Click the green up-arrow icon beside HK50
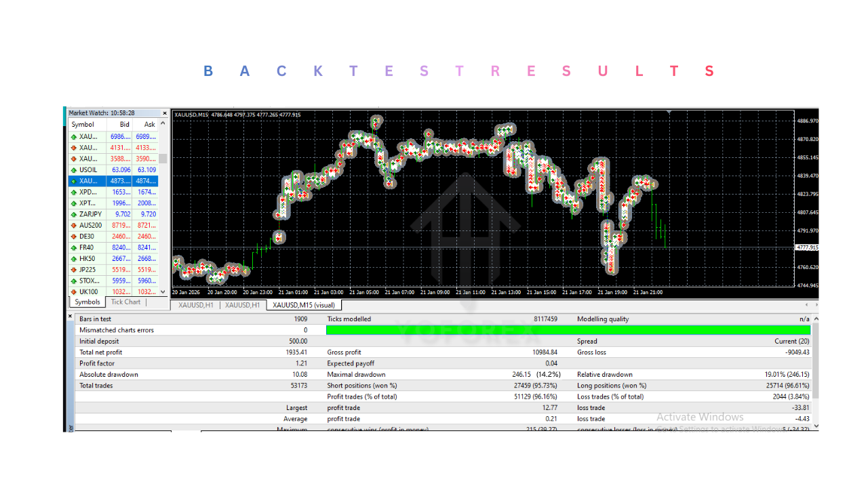The width and height of the screenshot is (868, 488). 73,258
